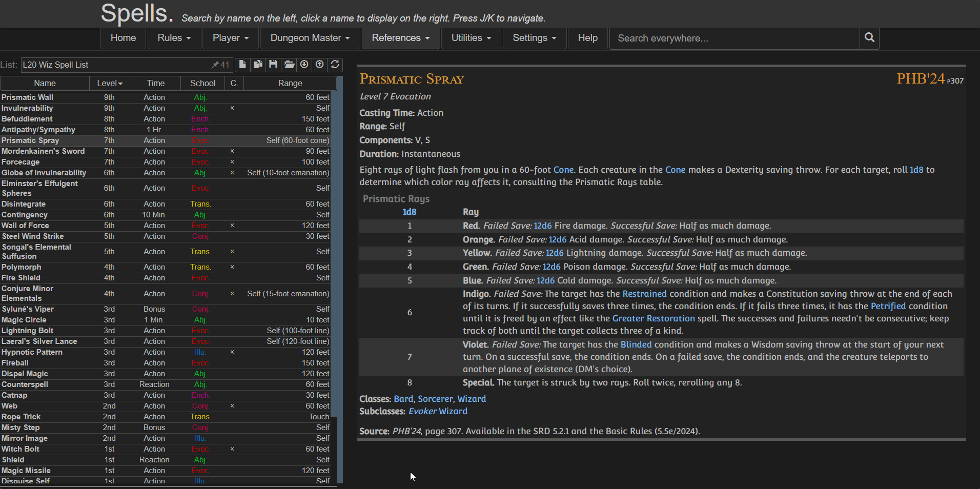The width and height of the screenshot is (980, 489).
Task: Select Elminster's Effulgent Spheres row
Action: (166, 188)
